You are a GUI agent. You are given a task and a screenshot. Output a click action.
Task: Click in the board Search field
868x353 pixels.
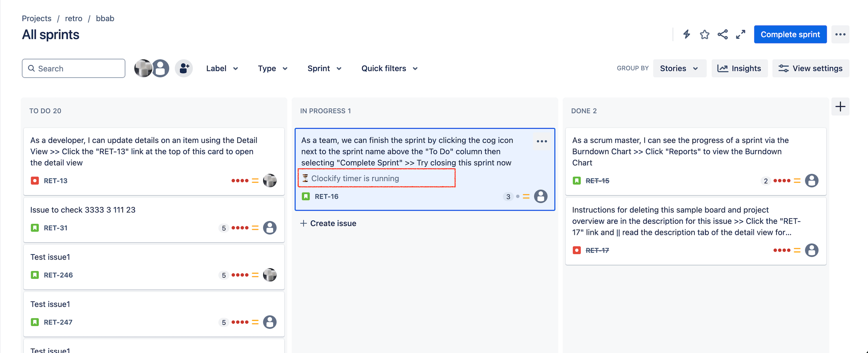click(x=73, y=68)
